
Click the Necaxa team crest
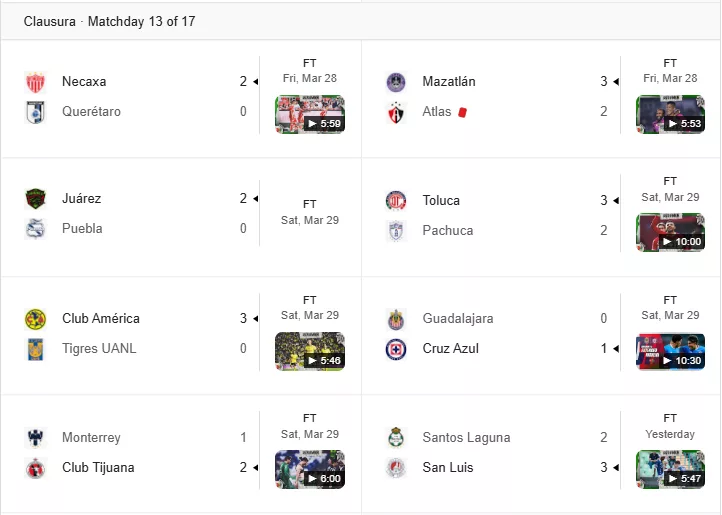35,82
